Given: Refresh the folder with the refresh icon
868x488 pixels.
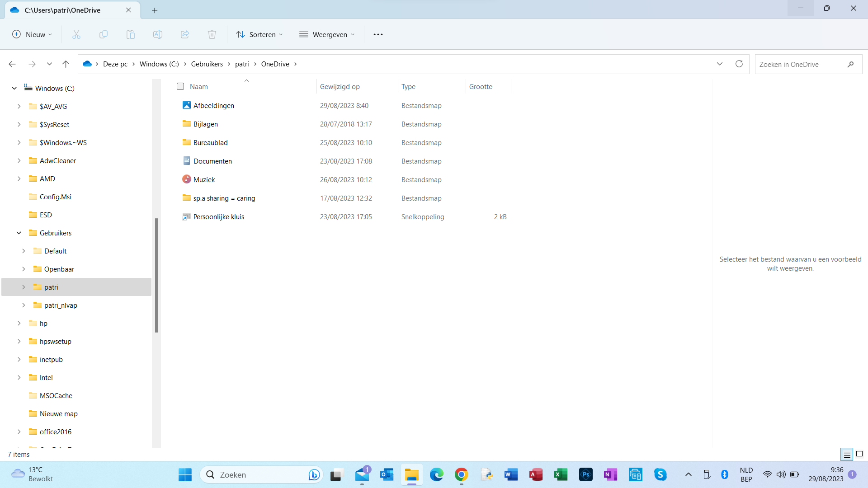Looking at the screenshot, I should [x=739, y=64].
